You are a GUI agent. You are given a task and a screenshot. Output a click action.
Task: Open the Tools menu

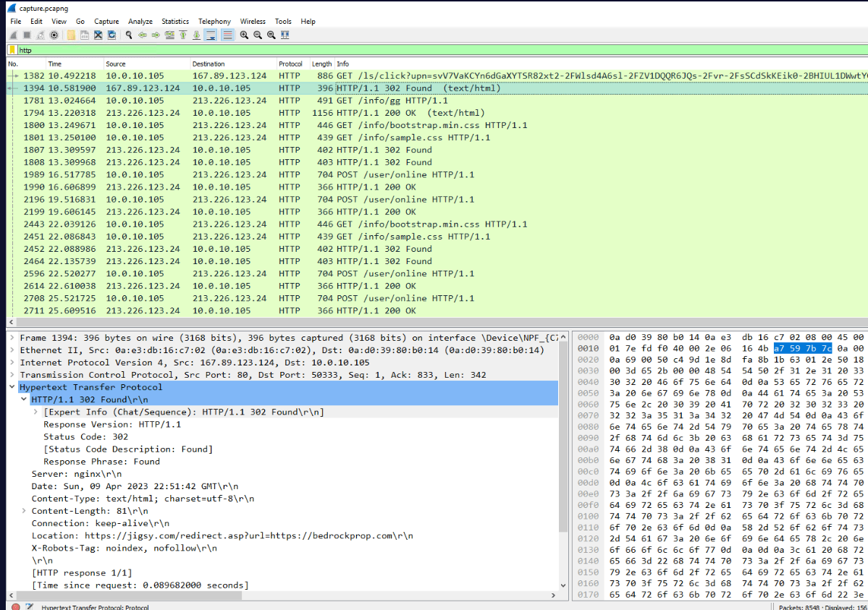click(x=283, y=21)
